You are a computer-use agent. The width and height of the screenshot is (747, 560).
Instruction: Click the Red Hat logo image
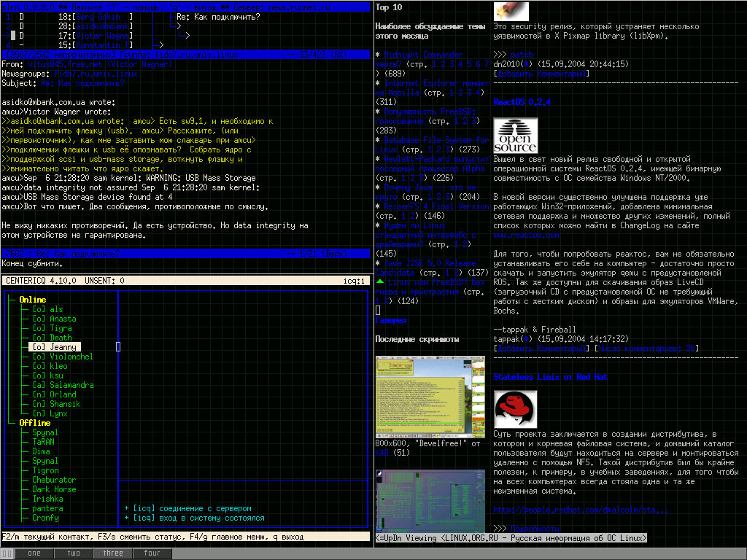coord(516,410)
